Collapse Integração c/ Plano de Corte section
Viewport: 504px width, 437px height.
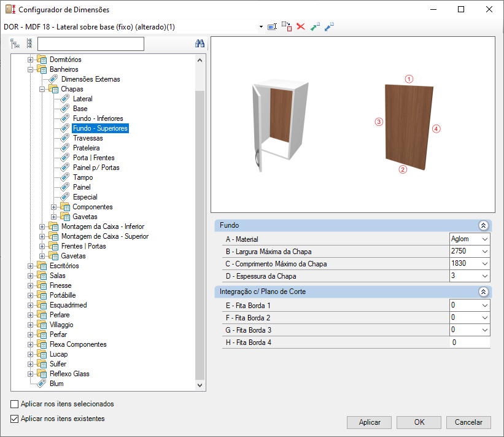[483, 292]
